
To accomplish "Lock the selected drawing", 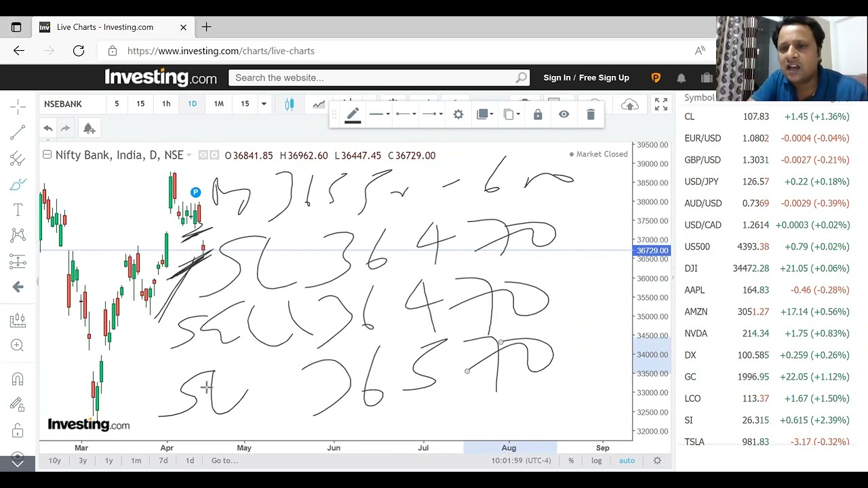I will [x=538, y=115].
